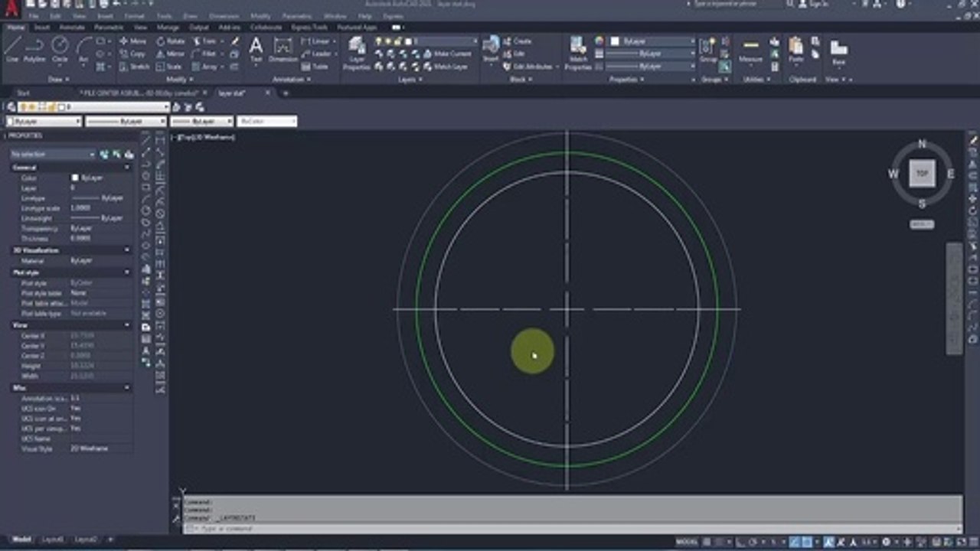Insert a Table from Annotation panel
The image size is (980, 551).
coord(315,67)
